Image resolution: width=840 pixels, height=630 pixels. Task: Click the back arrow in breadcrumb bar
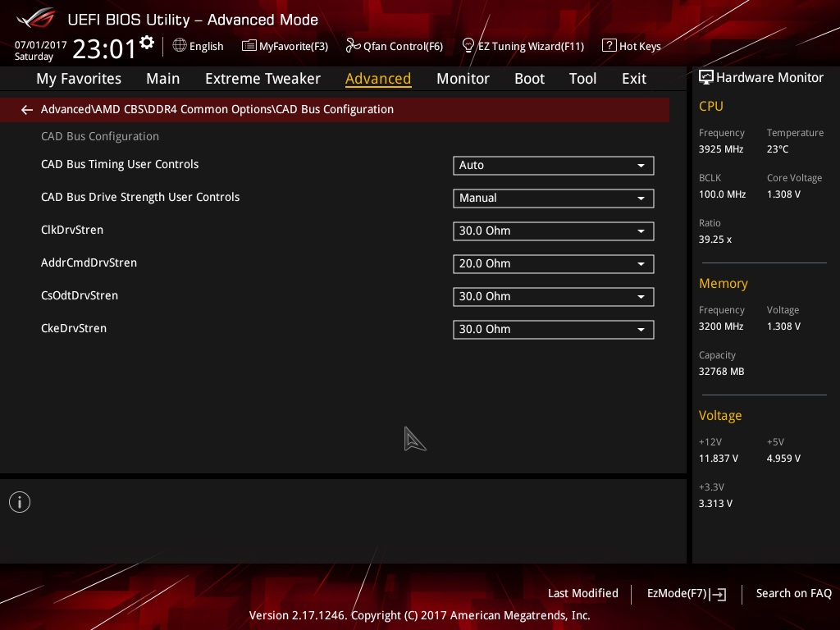[x=27, y=110]
